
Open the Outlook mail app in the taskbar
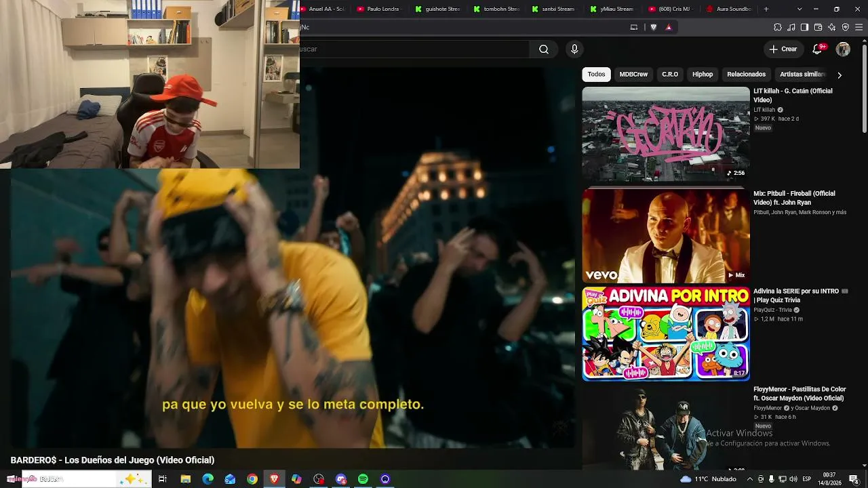point(230,479)
